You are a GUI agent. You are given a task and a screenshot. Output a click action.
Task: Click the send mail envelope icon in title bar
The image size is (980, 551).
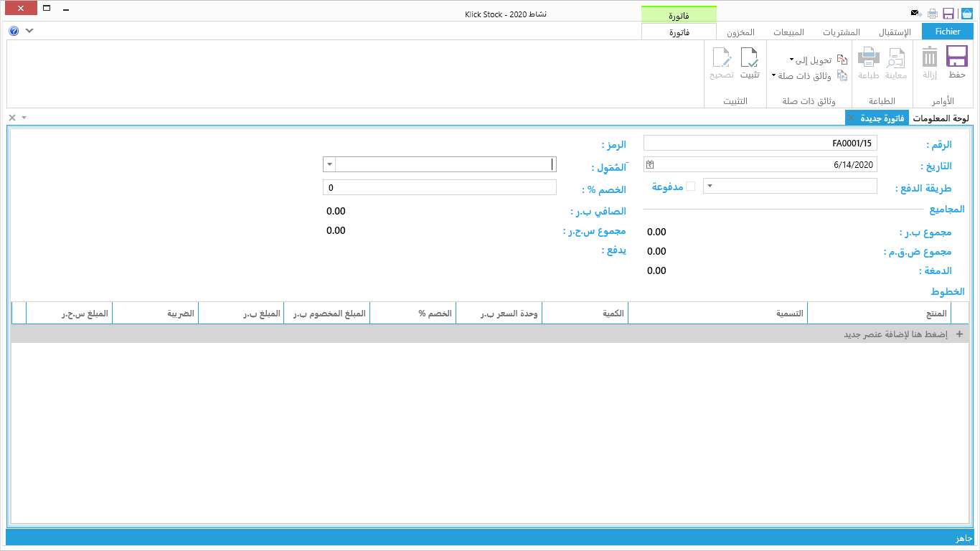tap(915, 13)
